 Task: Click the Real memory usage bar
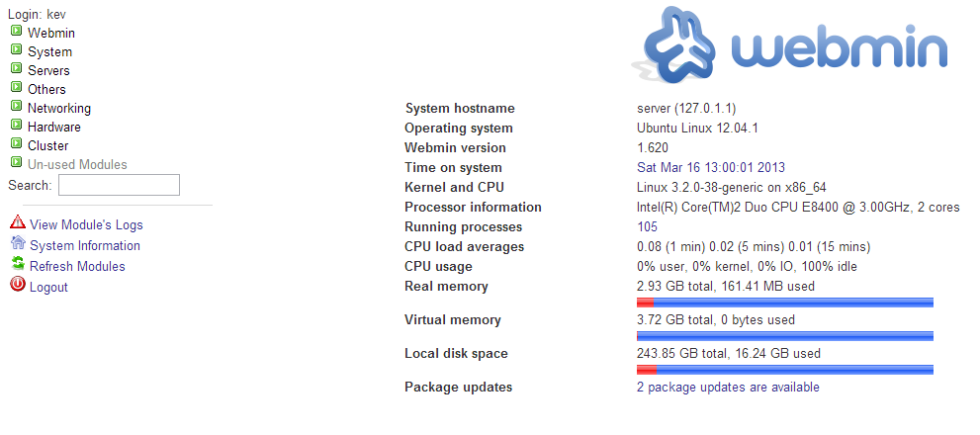(x=784, y=303)
